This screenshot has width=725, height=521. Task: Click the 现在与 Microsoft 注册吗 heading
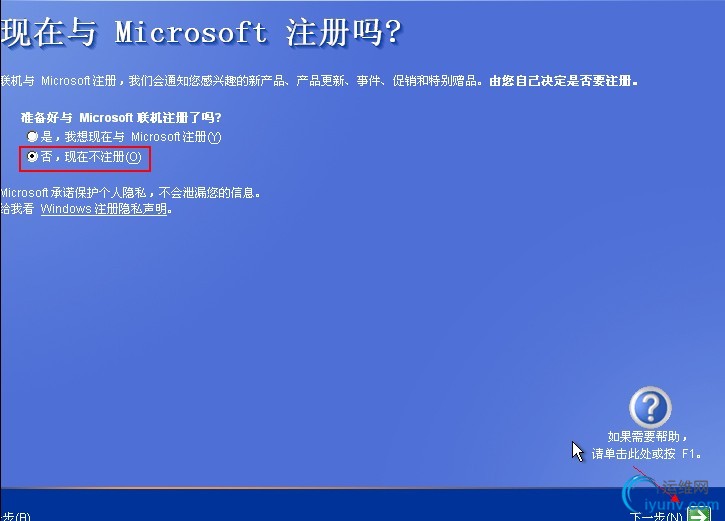coord(201,33)
